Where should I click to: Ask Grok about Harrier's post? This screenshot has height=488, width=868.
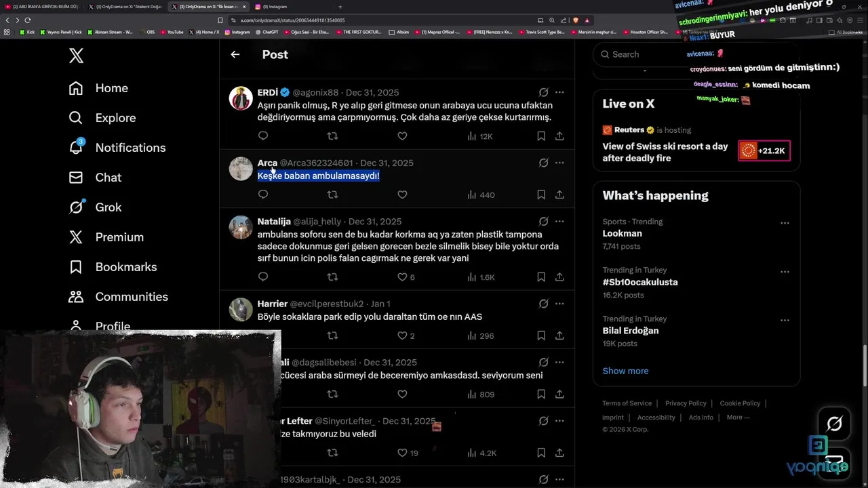[x=543, y=304]
